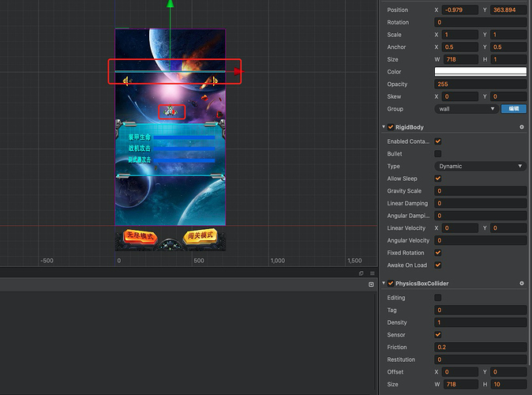Image resolution: width=532 pixels, height=395 pixels.
Task: Click the Angular Velocity field
Action: [481, 240]
